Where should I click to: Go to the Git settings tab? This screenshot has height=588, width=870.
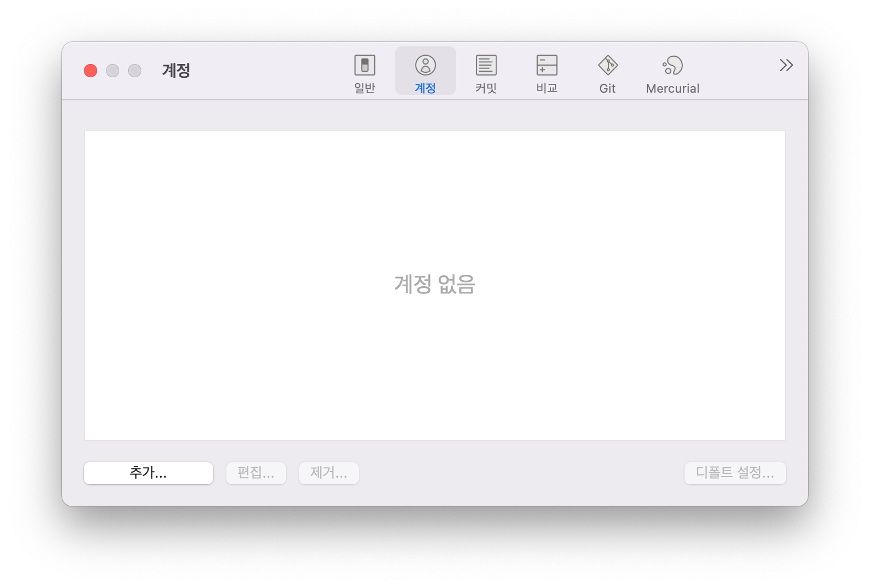click(x=608, y=73)
